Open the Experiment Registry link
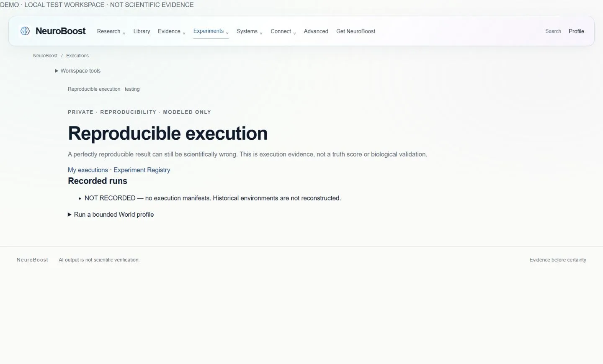The image size is (603, 364). coord(142,170)
